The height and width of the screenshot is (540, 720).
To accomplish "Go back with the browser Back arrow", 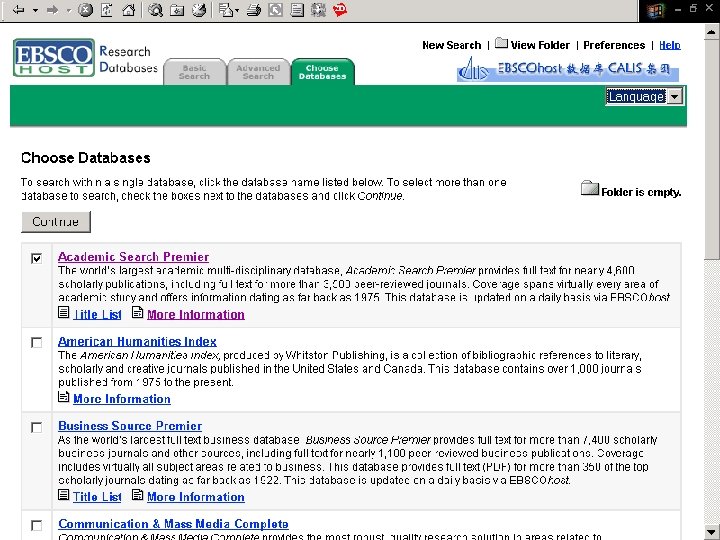I will tap(18, 10).
